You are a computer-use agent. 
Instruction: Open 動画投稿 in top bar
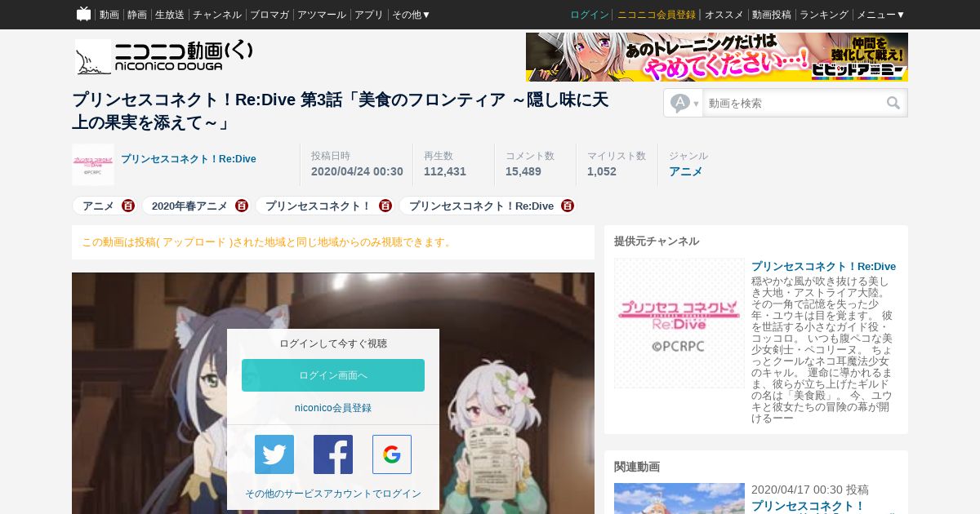click(x=772, y=15)
